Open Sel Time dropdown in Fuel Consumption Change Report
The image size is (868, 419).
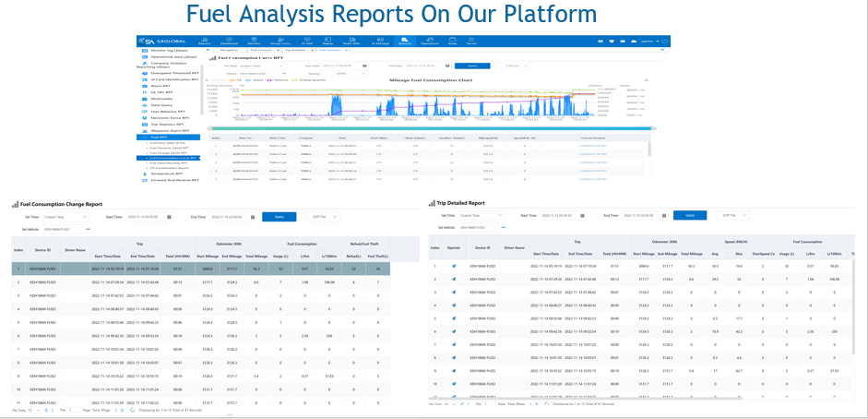click(x=65, y=216)
